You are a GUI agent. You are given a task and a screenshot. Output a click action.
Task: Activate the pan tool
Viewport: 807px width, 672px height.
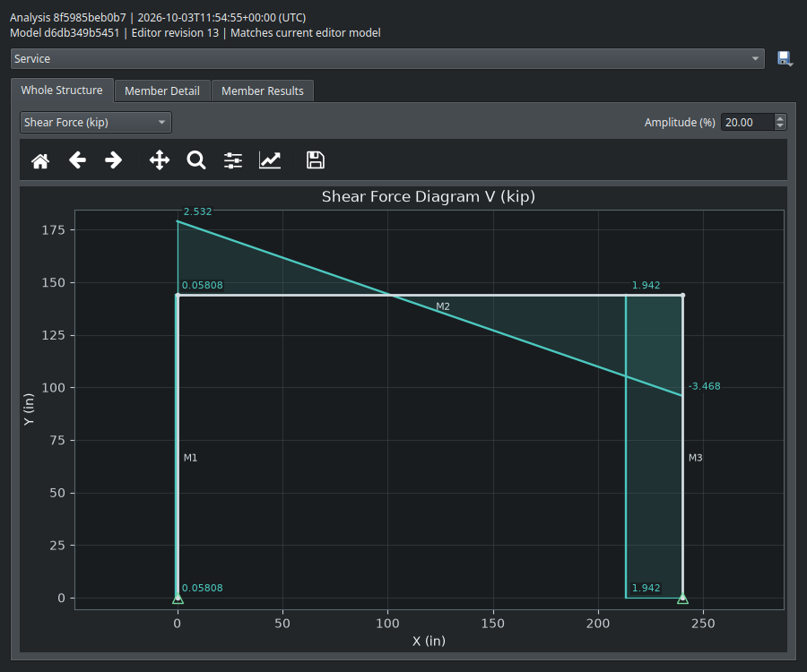click(x=160, y=160)
